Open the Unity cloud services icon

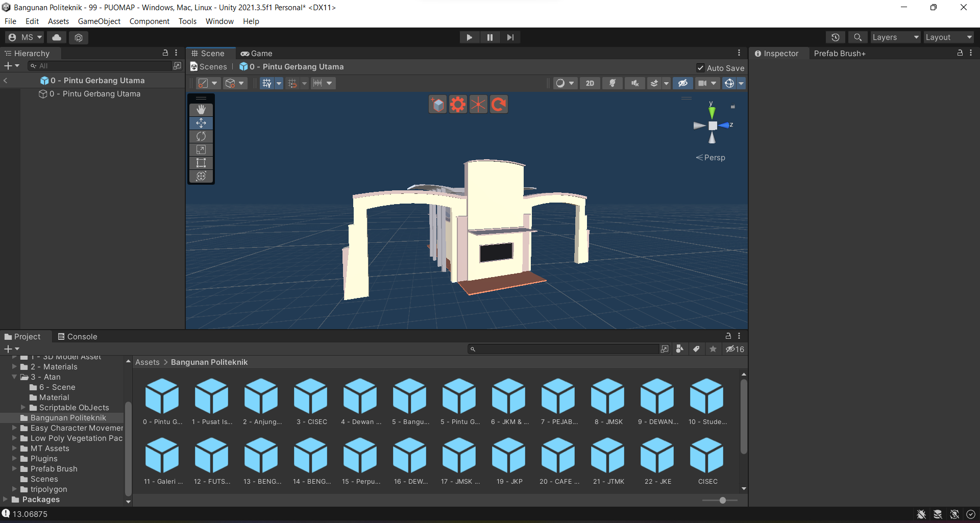click(57, 37)
